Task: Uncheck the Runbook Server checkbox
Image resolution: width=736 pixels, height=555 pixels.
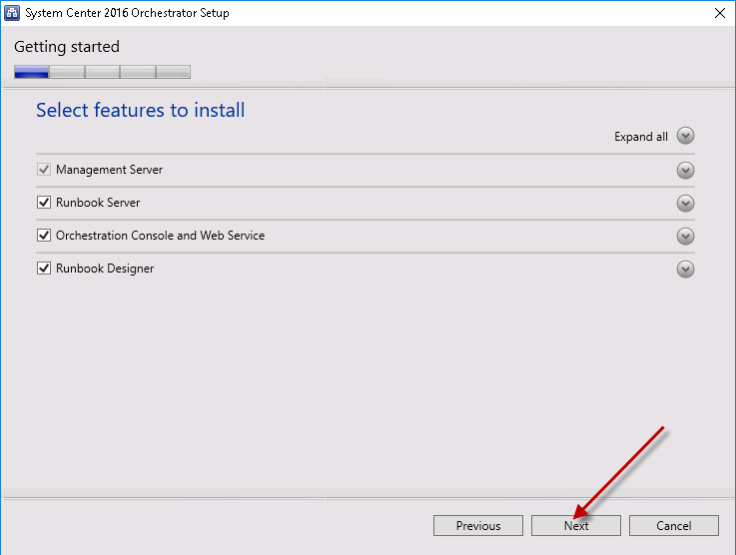Action: (44, 203)
